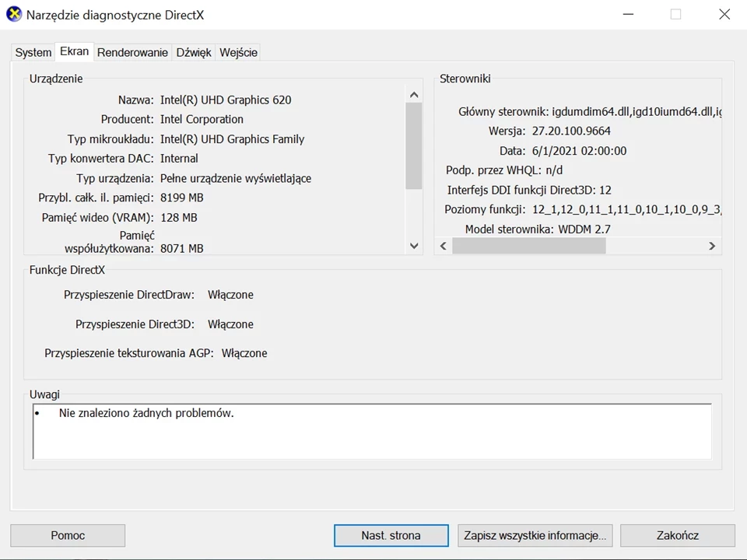Screen dimensions: 747x560
Task: Click AGP texturing 'Włączone' value
Action: click(244, 353)
